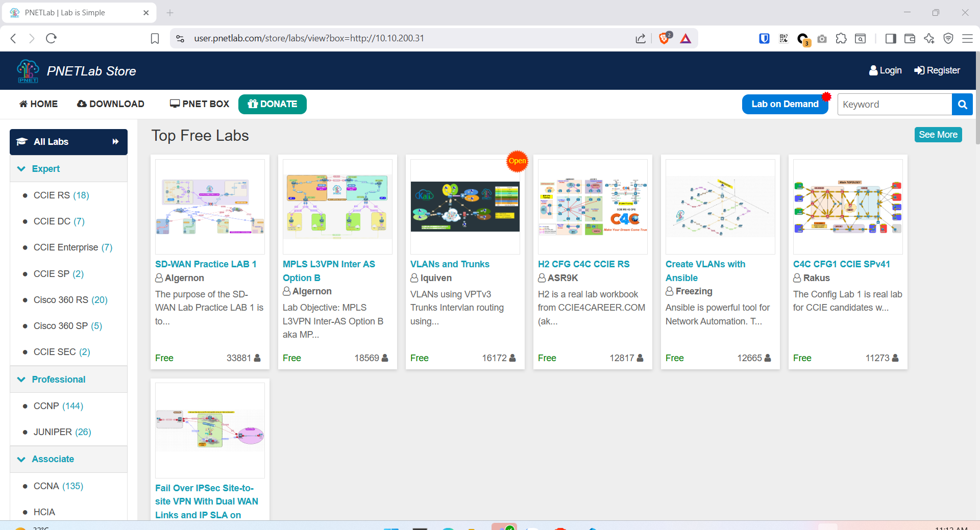Open MPLS L3VPN Inter AS Option B link
The height and width of the screenshot is (530, 980).
coord(329,271)
